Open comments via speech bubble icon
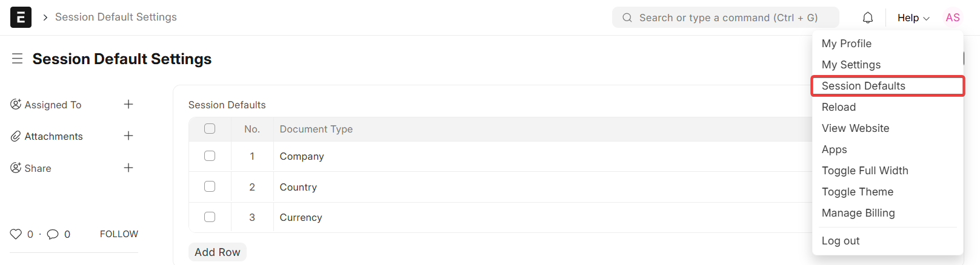 click(x=53, y=234)
